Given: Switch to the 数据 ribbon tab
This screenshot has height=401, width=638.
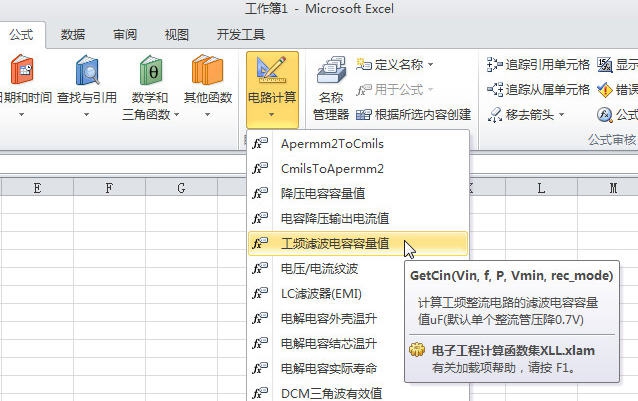Looking at the screenshot, I should click(73, 35).
